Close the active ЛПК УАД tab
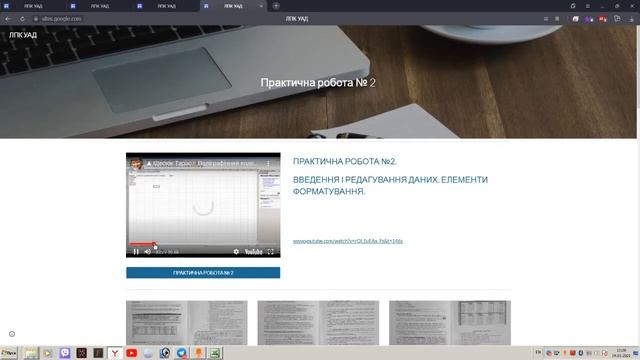The width and height of the screenshot is (640, 360). pyautogui.click(x=261, y=6)
